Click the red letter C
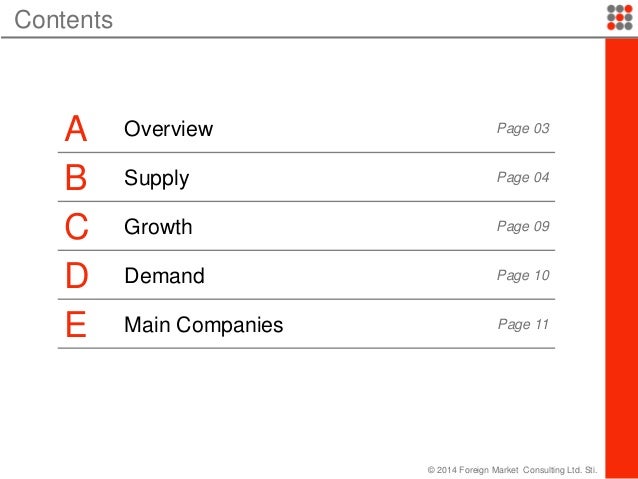Viewport: 638px width, 479px height. coord(76,227)
